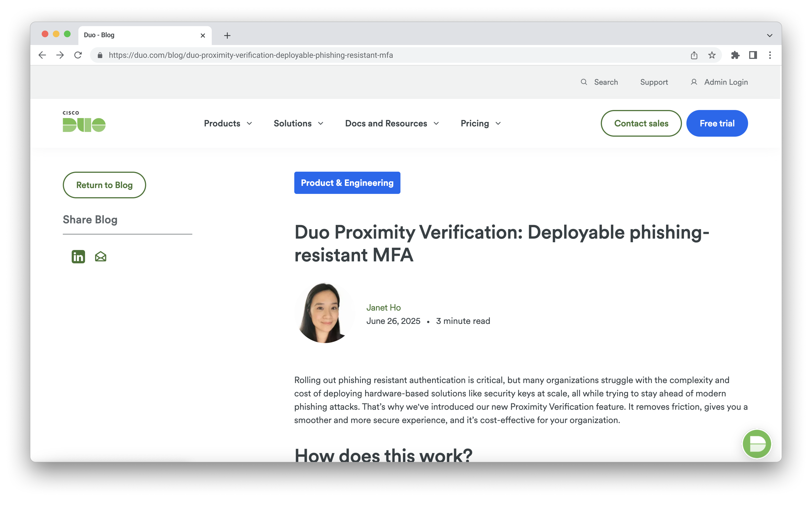Expand the Solutions dropdown menu
The image size is (812, 505).
pyautogui.click(x=298, y=123)
